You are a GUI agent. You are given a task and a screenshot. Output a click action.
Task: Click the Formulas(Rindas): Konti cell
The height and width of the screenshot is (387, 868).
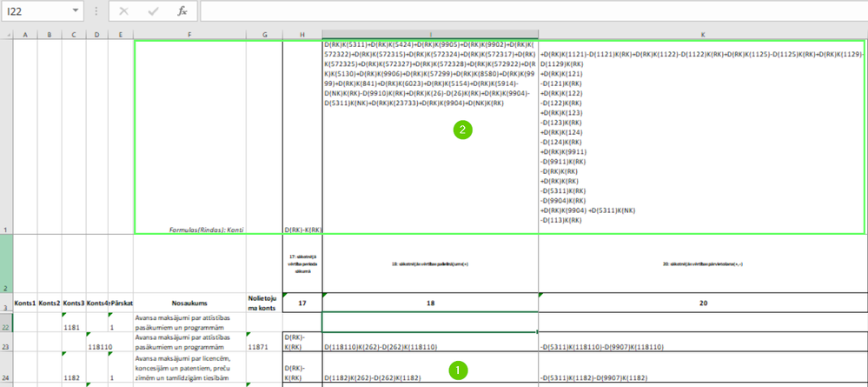(x=190, y=137)
